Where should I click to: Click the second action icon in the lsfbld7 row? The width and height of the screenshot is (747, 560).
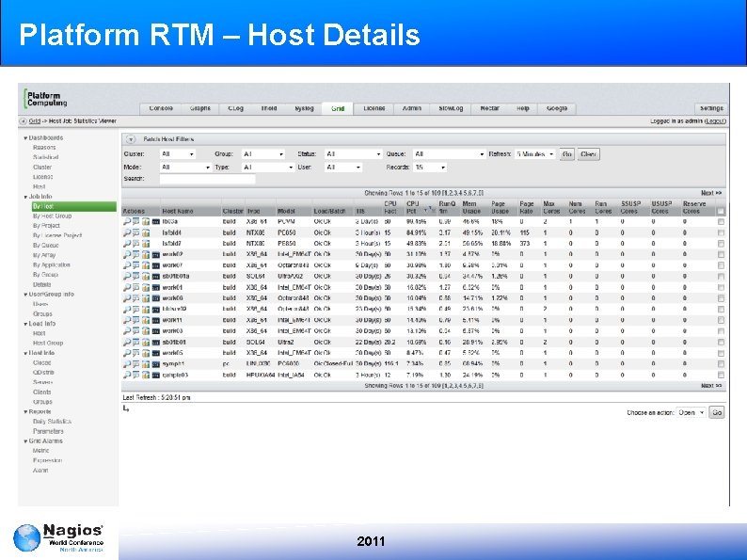136,244
